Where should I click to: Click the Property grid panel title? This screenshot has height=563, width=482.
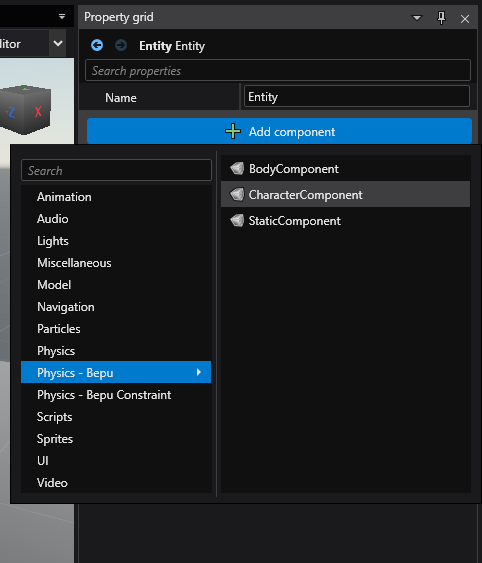[x=119, y=17]
